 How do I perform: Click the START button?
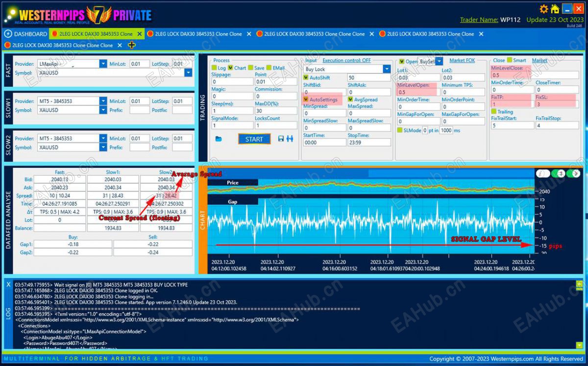click(254, 139)
